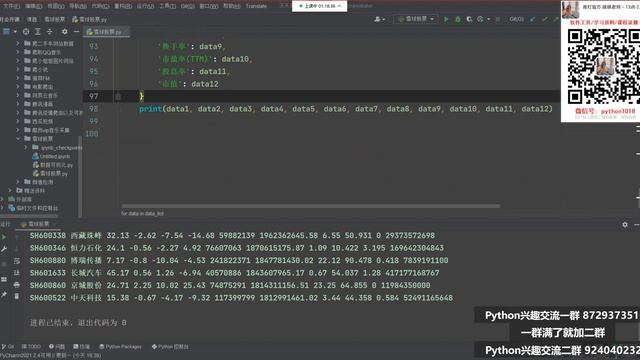The image size is (640, 360).
Task: Click the gray stop button in the top toolbar
Action: click(x=498, y=19)
